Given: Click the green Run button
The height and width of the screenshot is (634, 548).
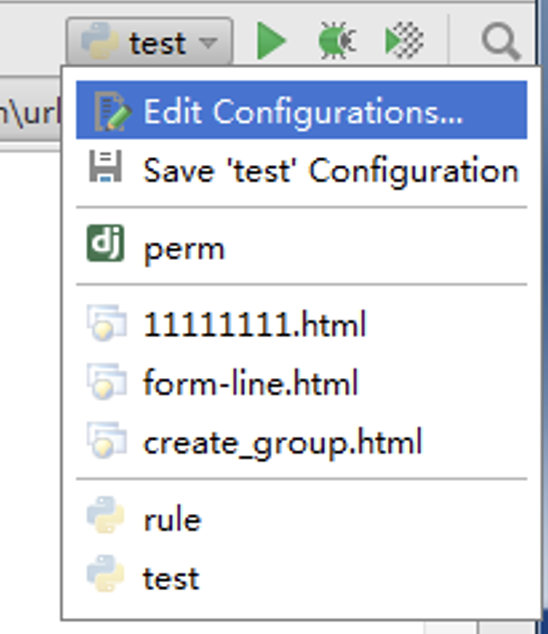Looking at the screenshot, I should (x=271, y=41).
